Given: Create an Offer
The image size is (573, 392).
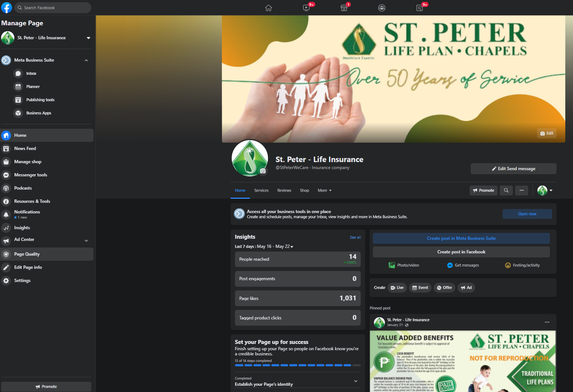Looking at the screenshot, I should (444, 287).
